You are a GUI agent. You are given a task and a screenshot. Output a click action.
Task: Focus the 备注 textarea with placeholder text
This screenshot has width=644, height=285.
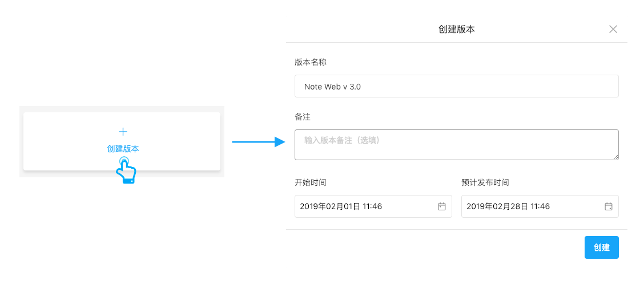click(456, 145)
